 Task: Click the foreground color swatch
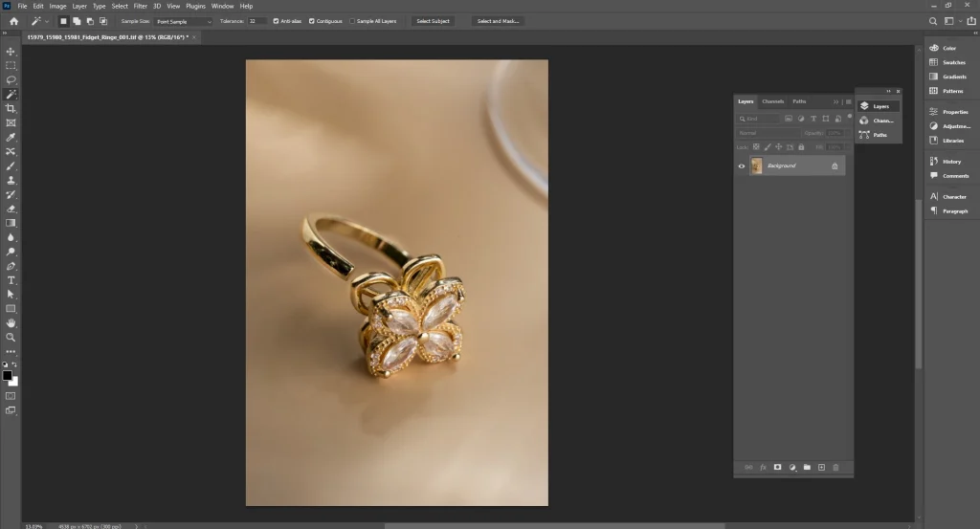(x=8, y=375)
